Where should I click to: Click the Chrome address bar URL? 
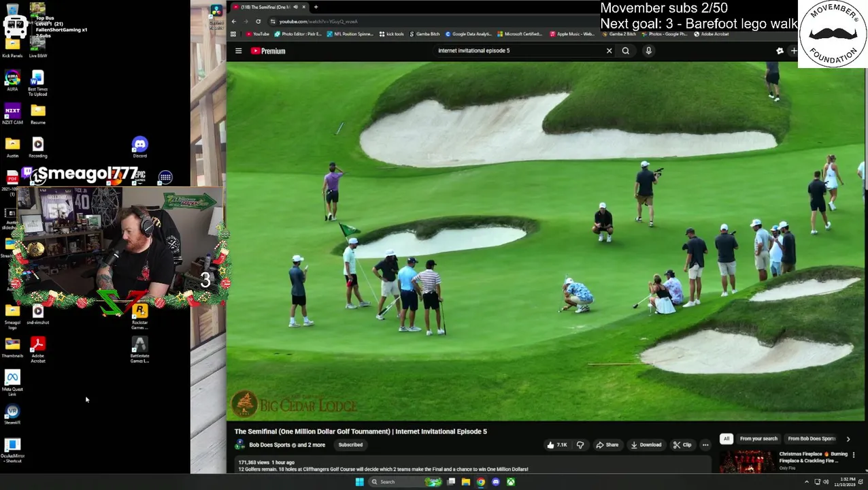[x=318, y=21]
